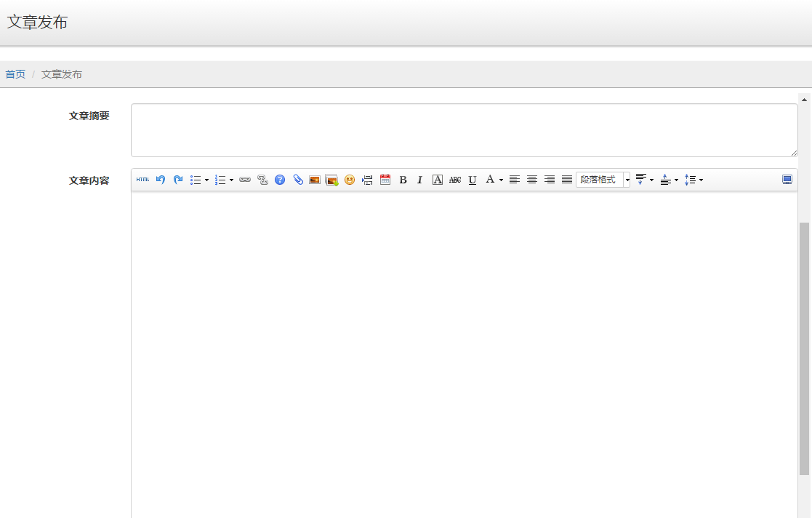This screenshot has height=518, width=812.
Task: Click inside the 文章摘要 text area
Action: point(465,130)
